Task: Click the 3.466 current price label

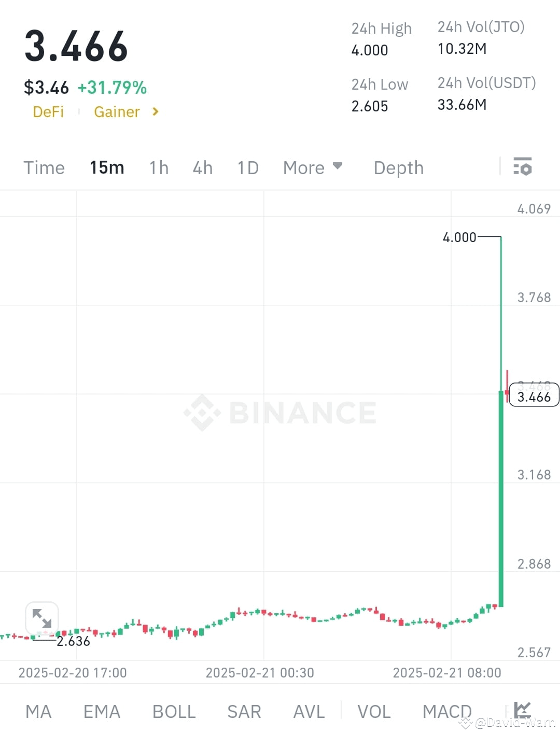Action: pyautogui.click(x=534, y=396)
